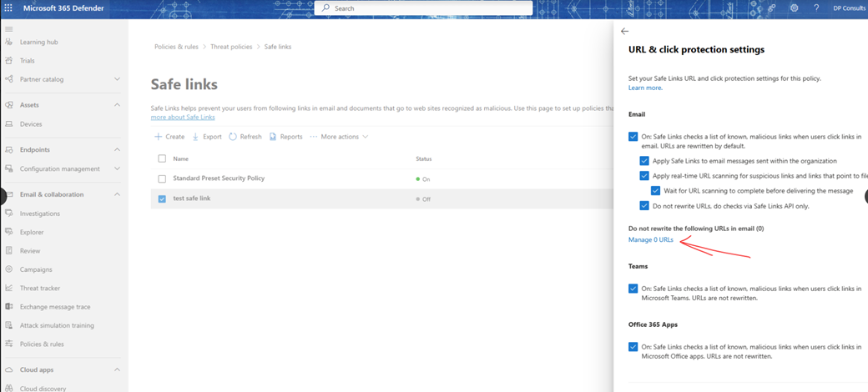The image size is (868, 392).
Task: Click the Email & collaboration envelope icon
Action: coord(9,194)
